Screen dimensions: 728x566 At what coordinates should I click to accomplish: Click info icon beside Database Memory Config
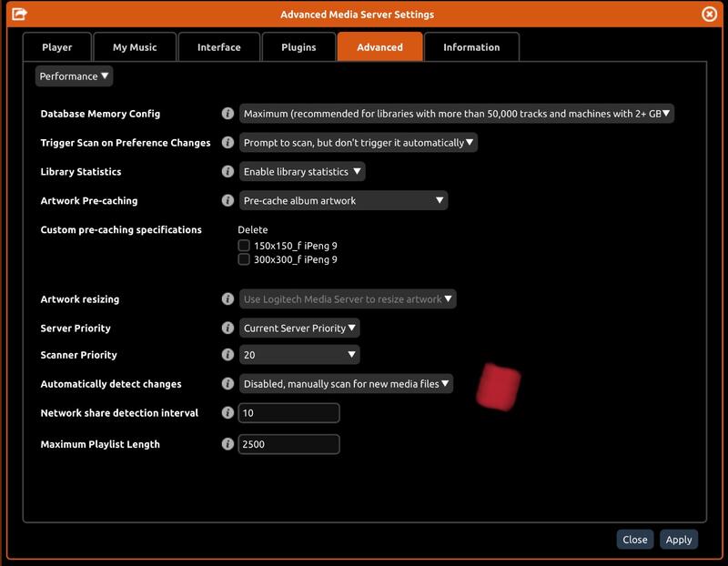[227, 114]
